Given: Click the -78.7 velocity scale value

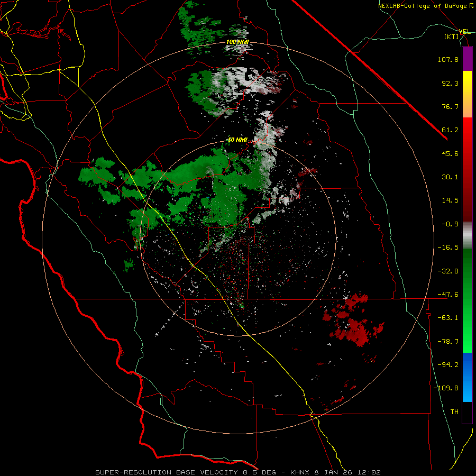Looking at the screenshot, I should [448, 342].
